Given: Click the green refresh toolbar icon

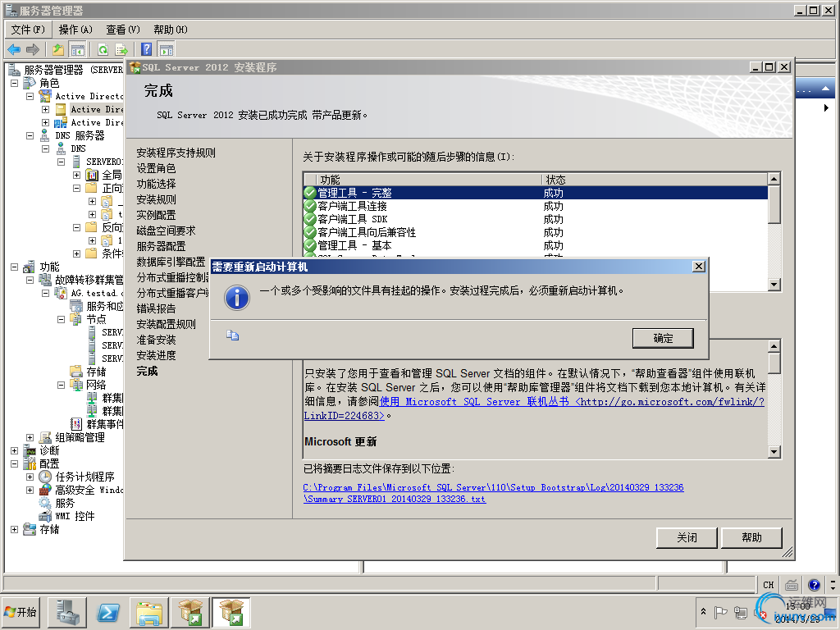Looking at the screenshot, I should 103,50.
